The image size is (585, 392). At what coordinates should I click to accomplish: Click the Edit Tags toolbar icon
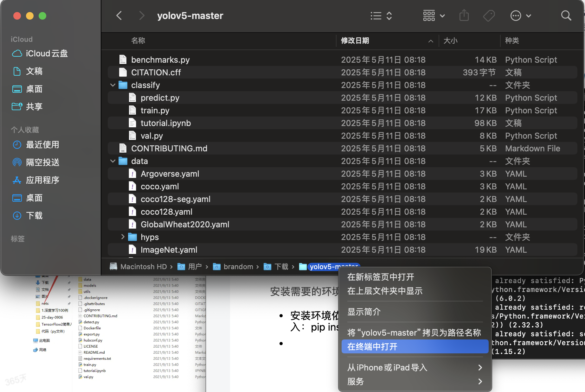[x=489, y=16]
